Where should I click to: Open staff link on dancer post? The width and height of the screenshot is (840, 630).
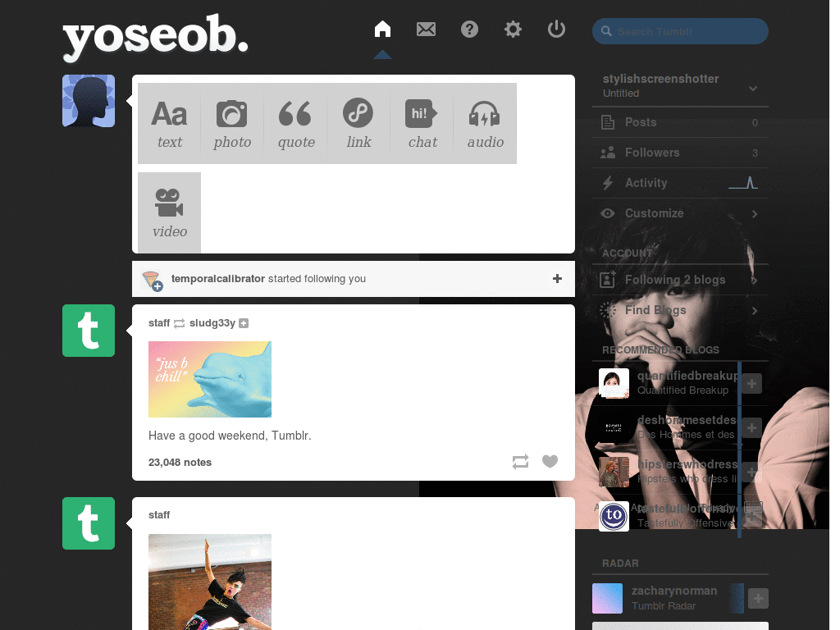pos(159,515)
